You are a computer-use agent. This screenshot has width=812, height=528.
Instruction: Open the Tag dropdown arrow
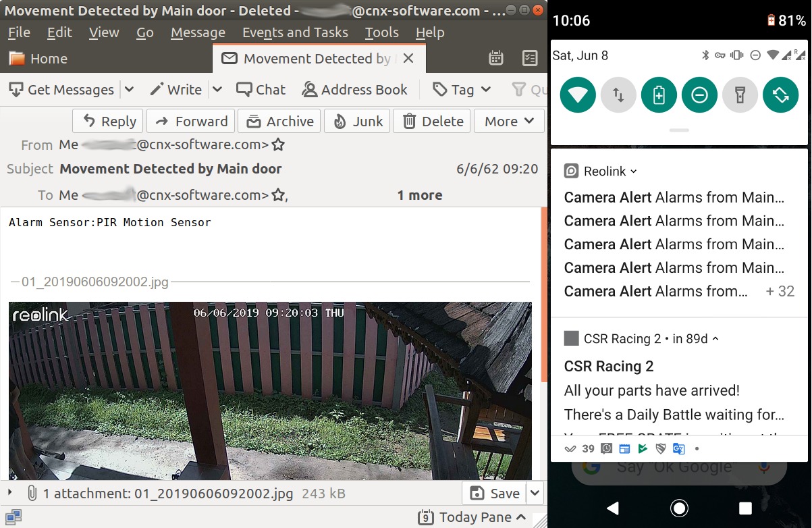[486, 90]
